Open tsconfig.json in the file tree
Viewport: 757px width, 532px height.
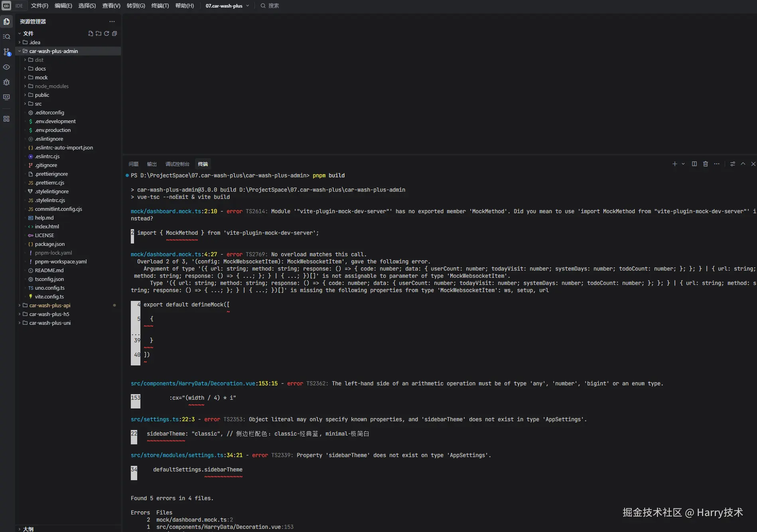49,279
